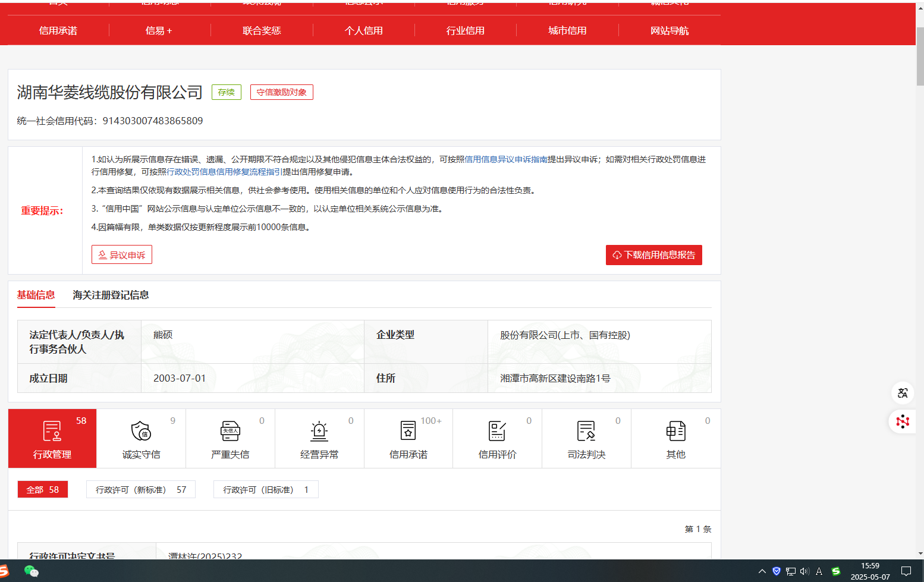Image resolution: width=924 pixels, height=582 pixels.
Task: Open the 行政管理 category icon
Action: coord(52,431)
